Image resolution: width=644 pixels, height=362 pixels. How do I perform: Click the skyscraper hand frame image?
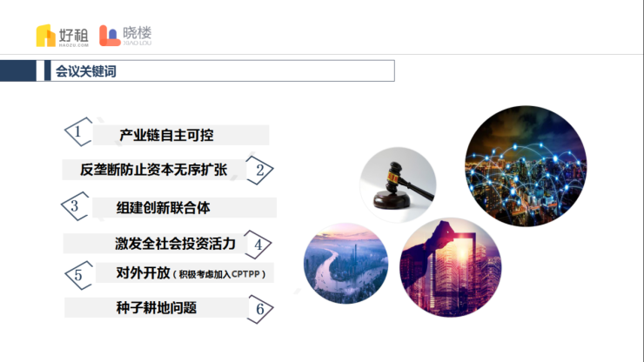tap(451, 267)
